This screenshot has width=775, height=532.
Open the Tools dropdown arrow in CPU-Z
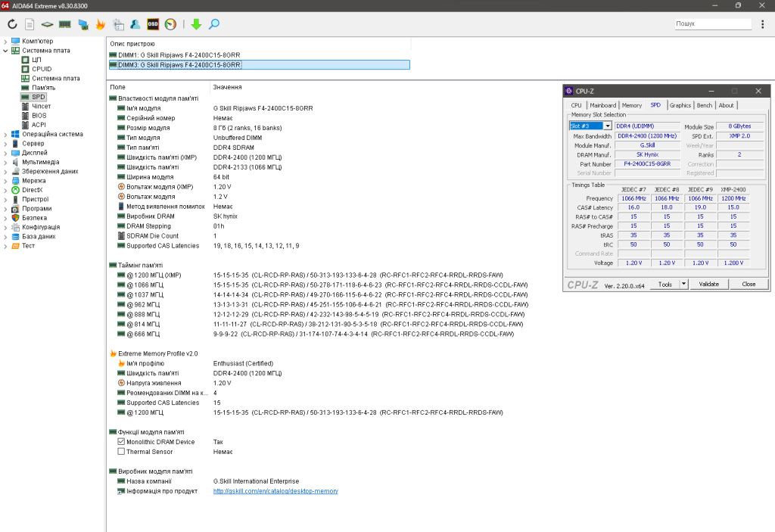[x=683, y=284]
